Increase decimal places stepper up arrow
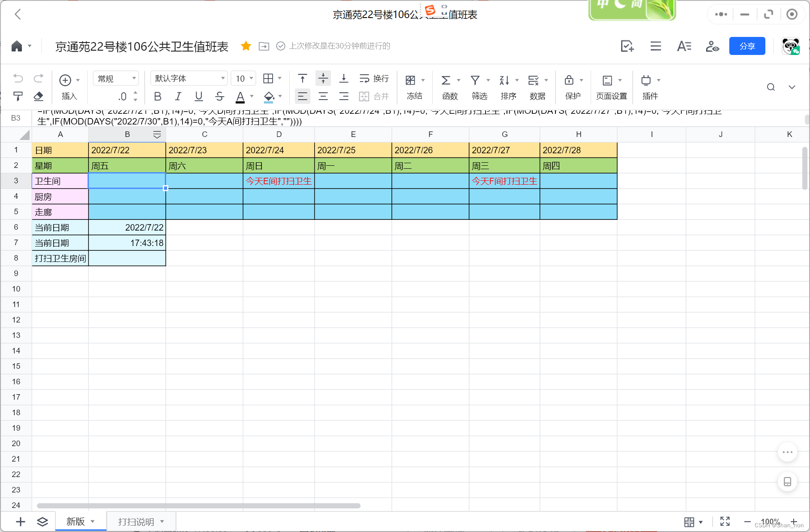The image size is (810, 532). [x=136, y=92]
